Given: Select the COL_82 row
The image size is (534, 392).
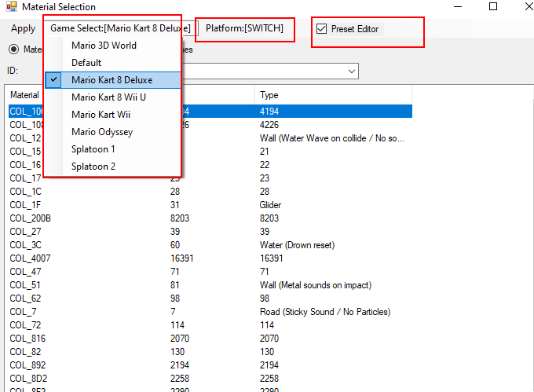Looking at the screenshot, I should pyautogui.click(x=210, y=352).
